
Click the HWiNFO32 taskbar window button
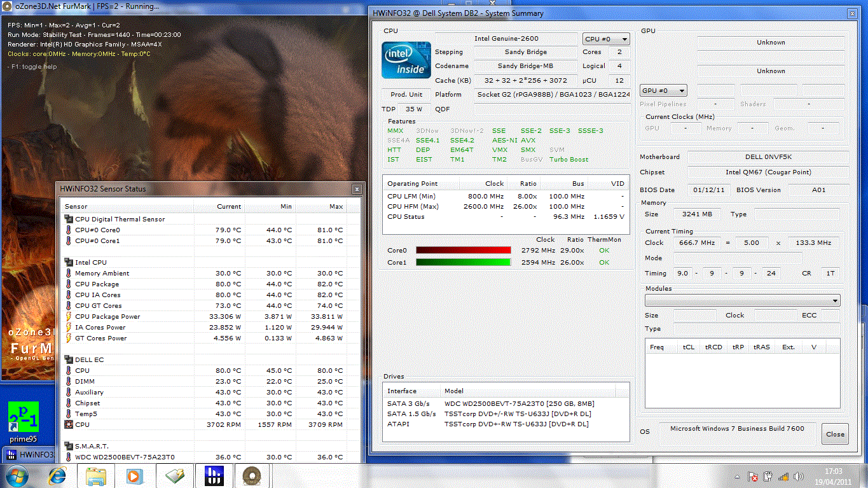point(29,455)
